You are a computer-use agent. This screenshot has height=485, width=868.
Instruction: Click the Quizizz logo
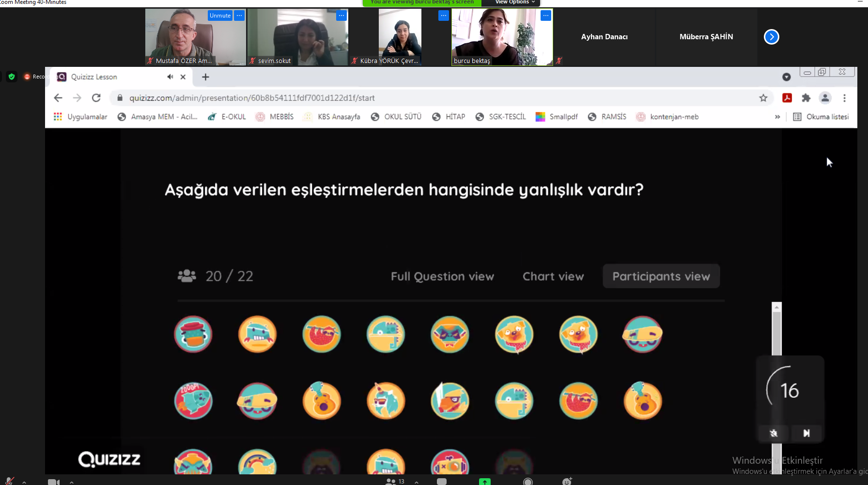(x=109, y=459)
